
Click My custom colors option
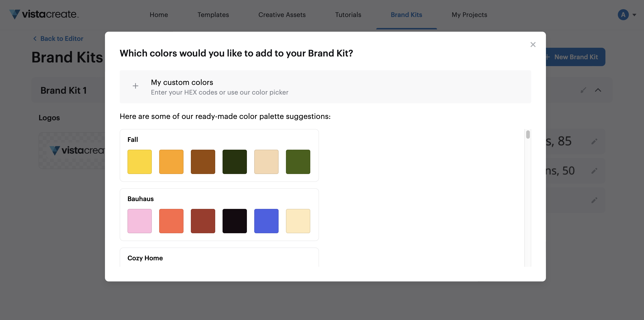(325, 87)
